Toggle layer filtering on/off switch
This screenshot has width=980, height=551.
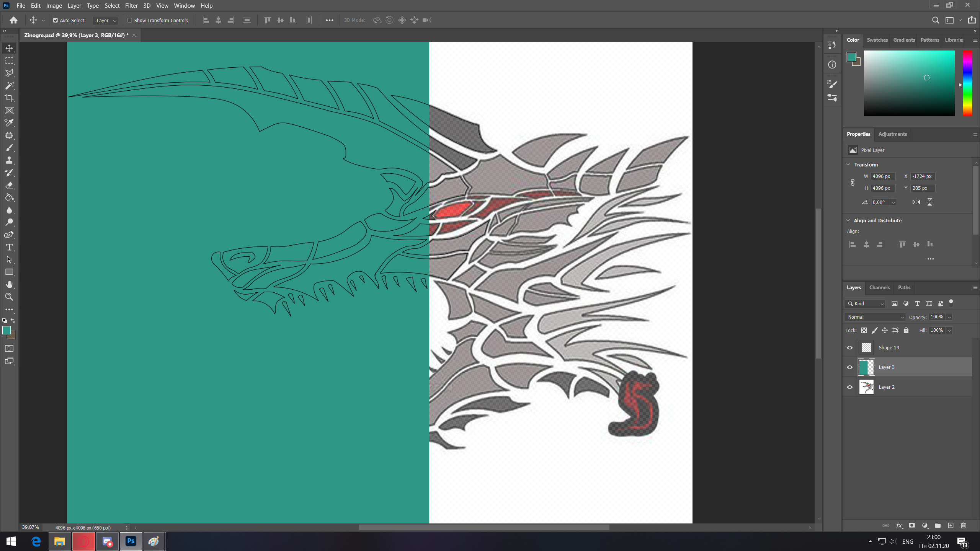tap(951, 303)
